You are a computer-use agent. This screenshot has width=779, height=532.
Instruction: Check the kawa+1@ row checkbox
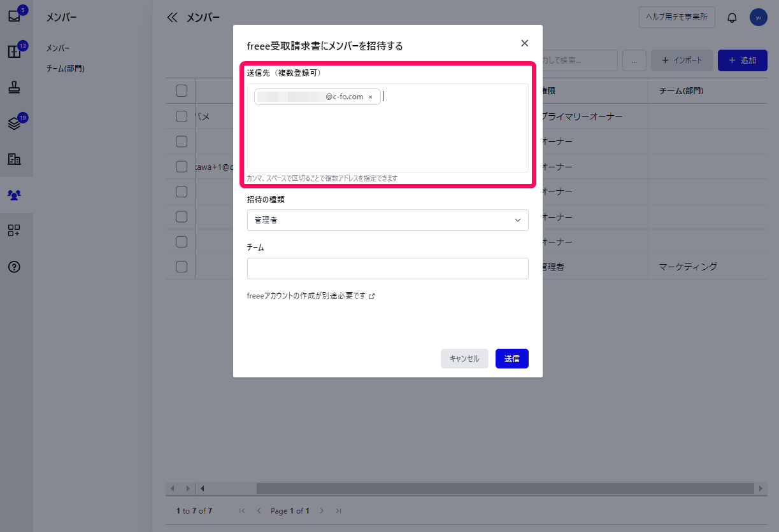coord(182,167)
